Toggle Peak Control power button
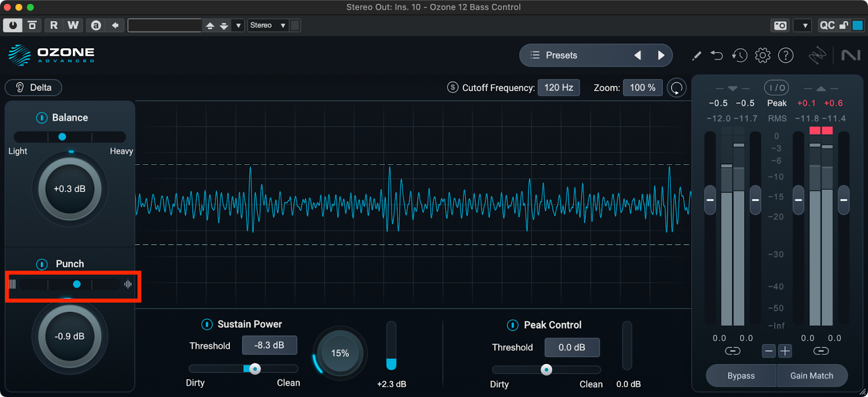 coord(512,325)
